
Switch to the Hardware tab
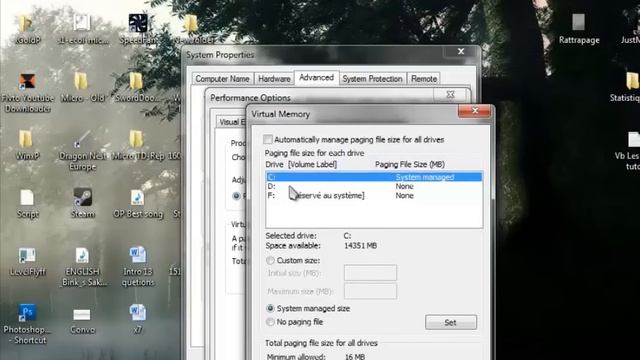pyautogui.click(x=274, y=79)
